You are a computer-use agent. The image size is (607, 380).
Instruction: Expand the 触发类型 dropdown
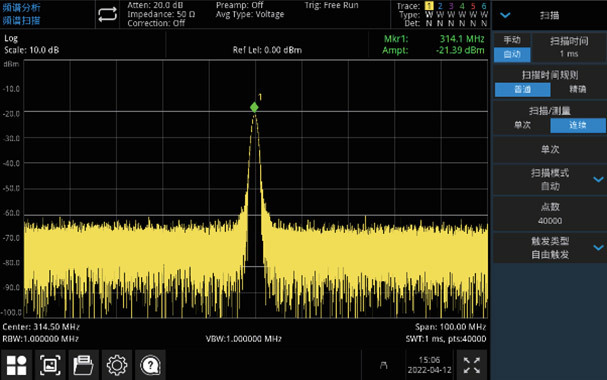(x=550, y=248)
